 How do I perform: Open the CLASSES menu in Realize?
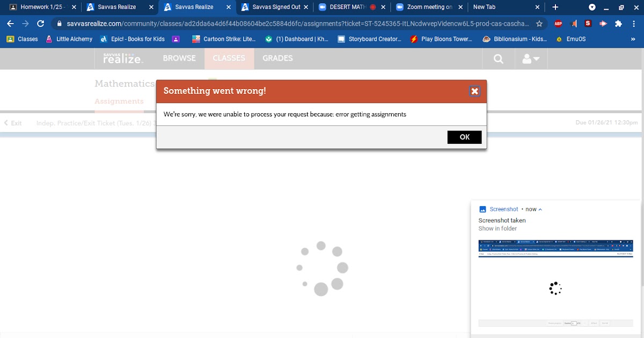click(229, 58)
